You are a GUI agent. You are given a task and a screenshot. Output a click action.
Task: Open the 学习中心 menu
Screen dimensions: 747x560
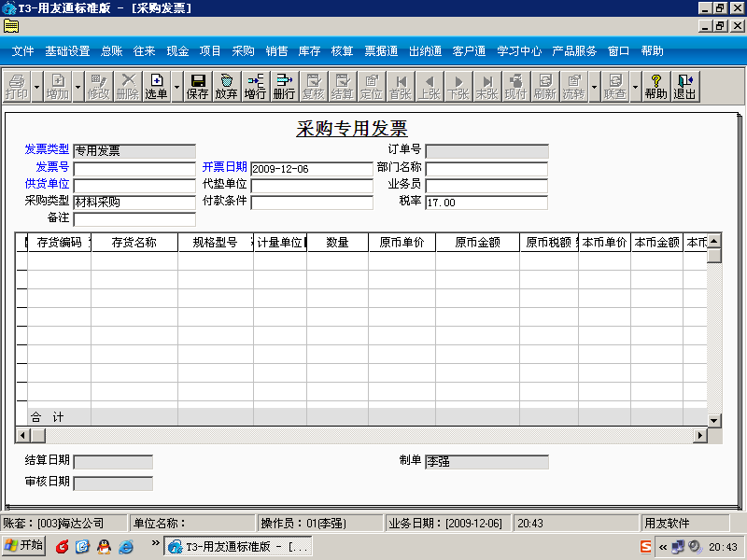519,51
